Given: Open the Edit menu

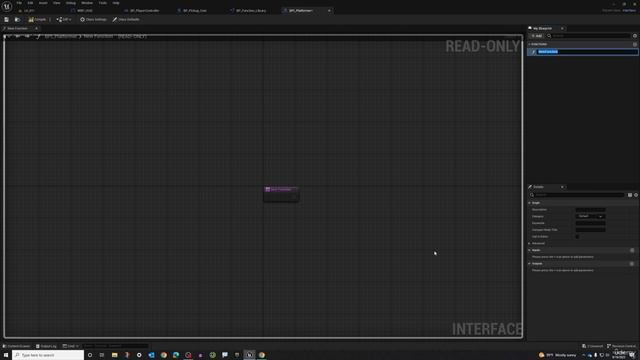Looking at the screenshot, I should tap(30, 3).
